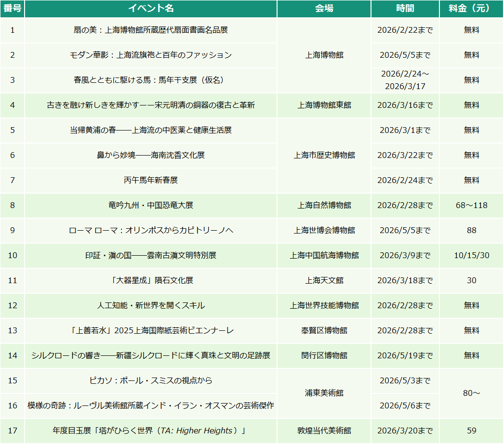Click the 竜吟九州・中国恐竜大展 title
Screen dimensions: 504x444
tap(150, 206)
